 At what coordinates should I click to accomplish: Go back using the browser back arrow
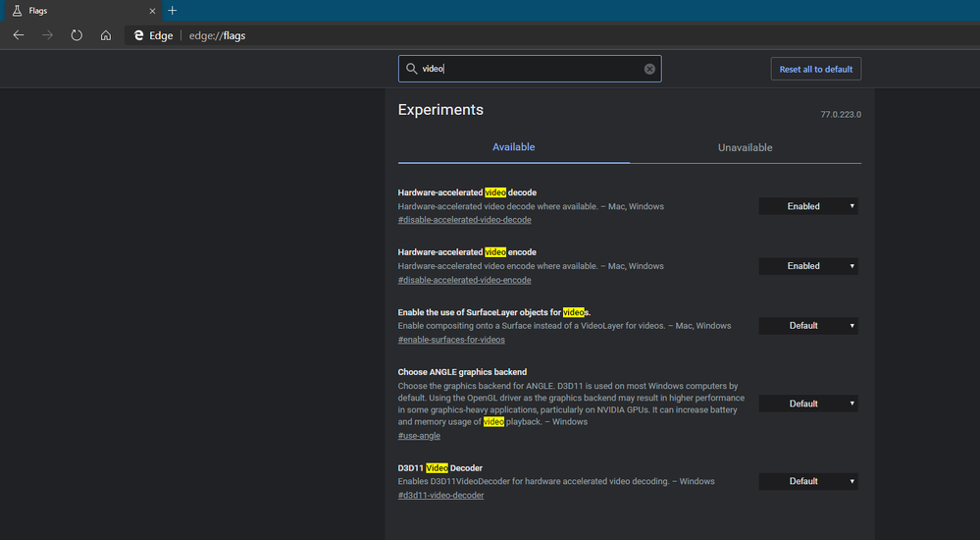[x=19, y=35]
